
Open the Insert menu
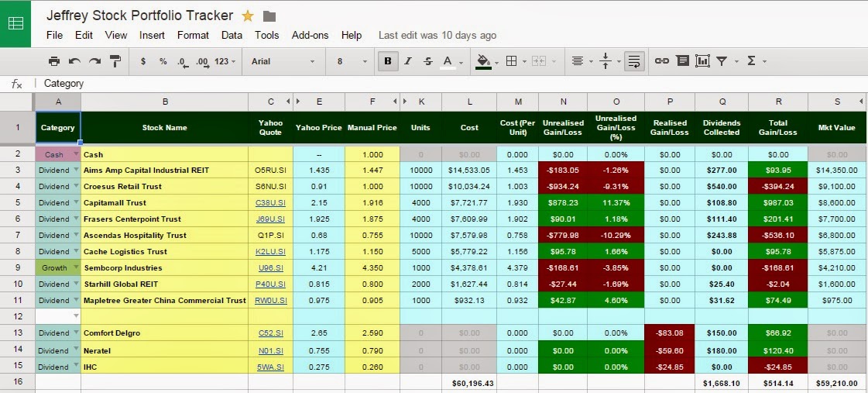click(x=152, y=35)
